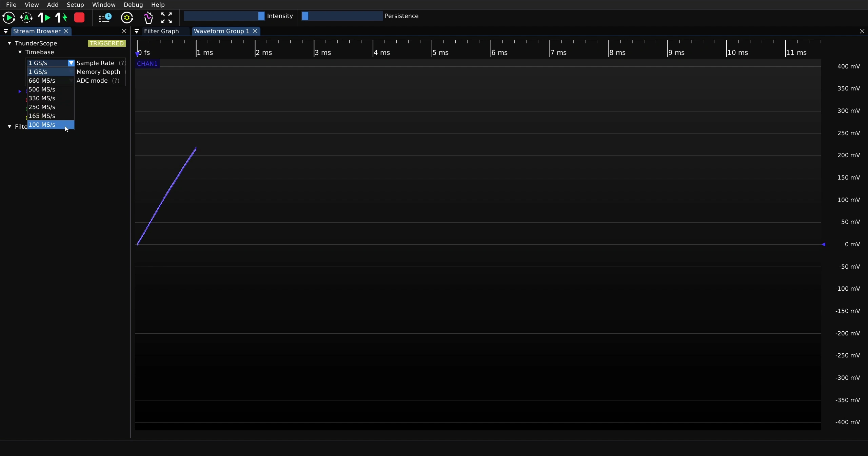868x456 pixels.
Task: Open the Window menu
Action: point(104,5)
